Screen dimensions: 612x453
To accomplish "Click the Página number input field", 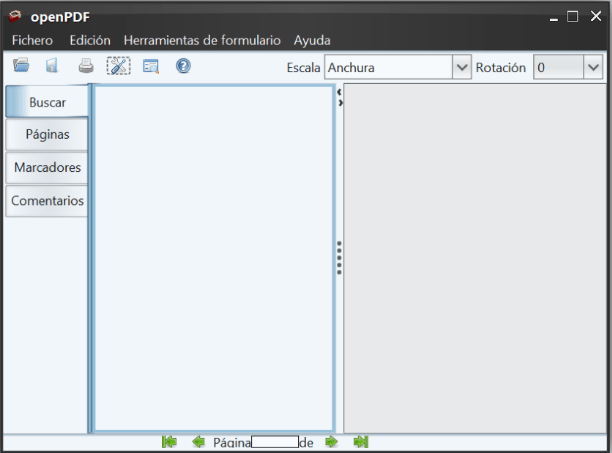I will point(274,441).
